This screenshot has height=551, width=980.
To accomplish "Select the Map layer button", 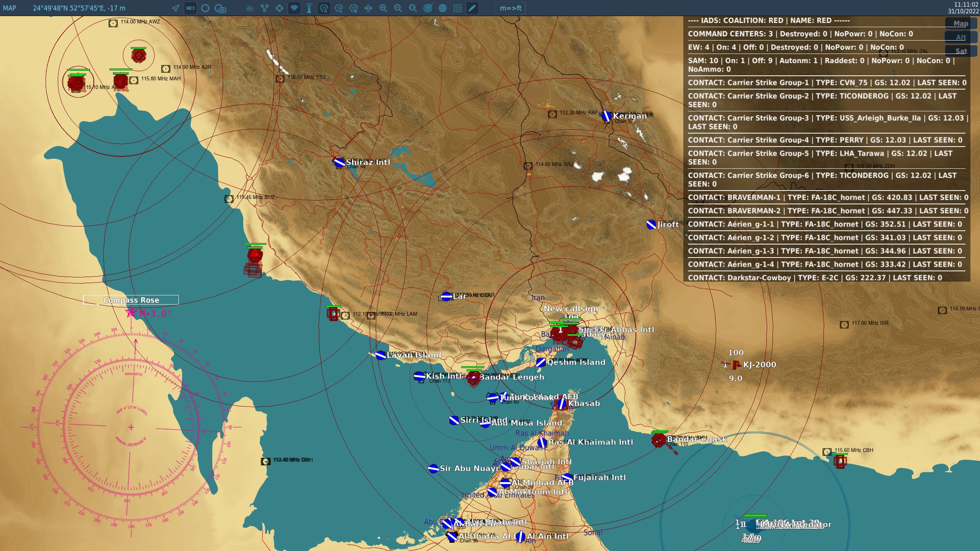I will tap(960, 23).
